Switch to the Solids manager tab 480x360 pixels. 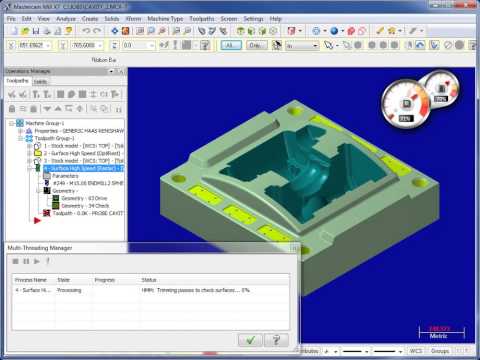point(40,82)
